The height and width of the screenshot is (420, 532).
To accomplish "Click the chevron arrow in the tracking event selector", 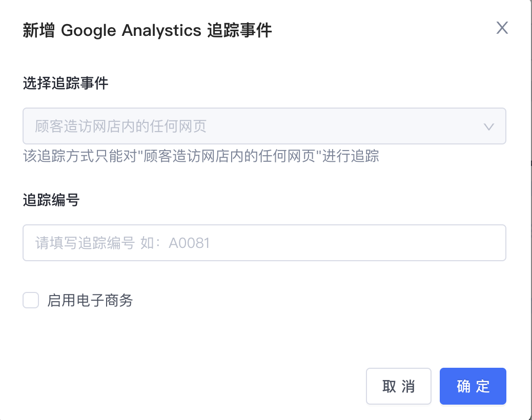I will [x=488, y=127].
